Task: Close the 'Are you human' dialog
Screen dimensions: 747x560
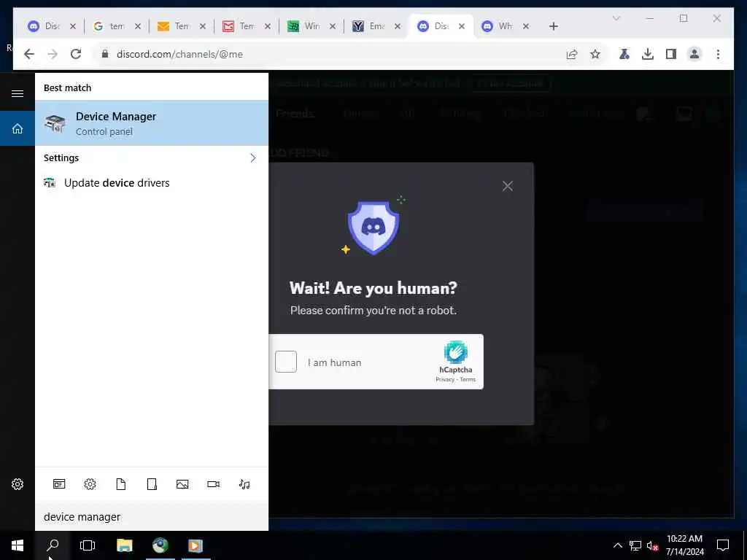Action: coord(508,186)
